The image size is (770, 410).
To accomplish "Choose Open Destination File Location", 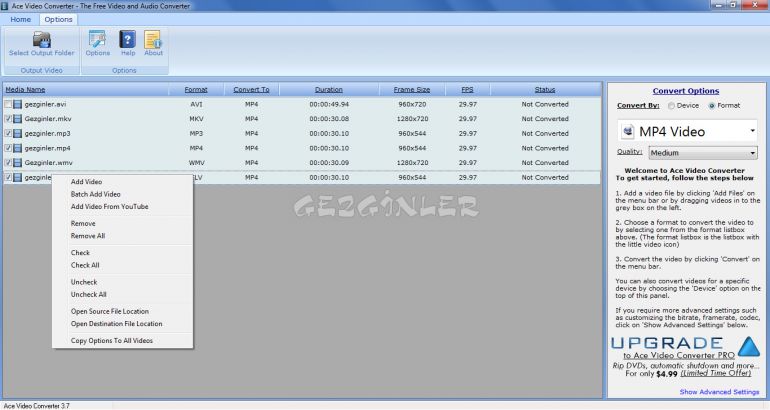I will click(116, 324).
